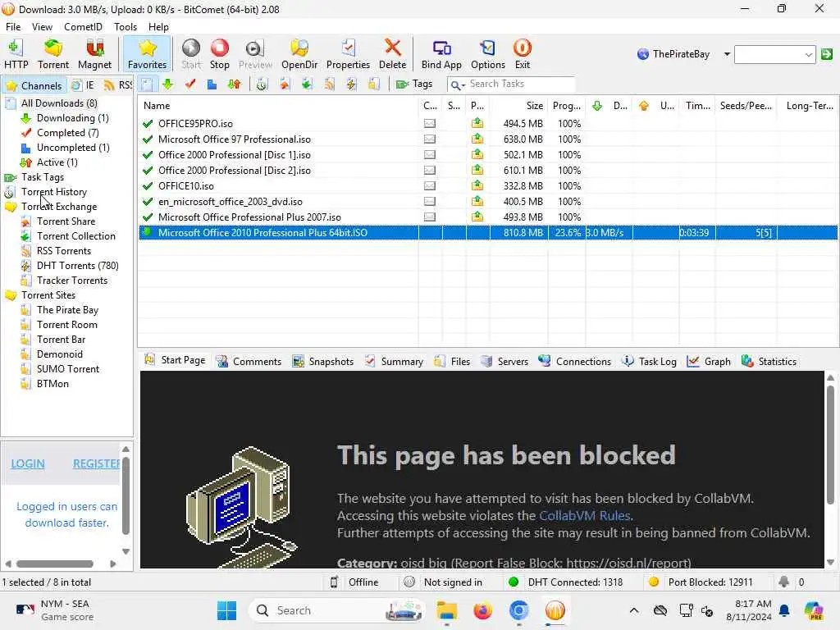
Task: Filter active tasks up-down arrows icon
Action: coord(234,84)
